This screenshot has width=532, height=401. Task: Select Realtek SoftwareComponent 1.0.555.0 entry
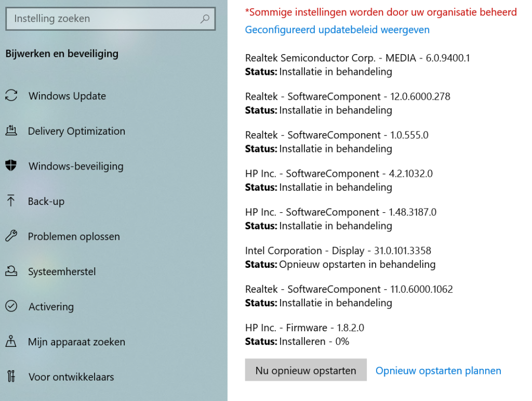337,135
